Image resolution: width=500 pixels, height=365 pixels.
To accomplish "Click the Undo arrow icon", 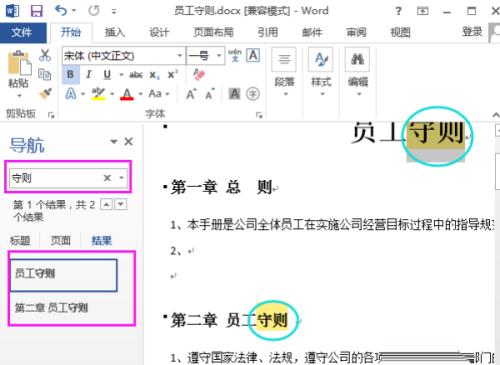I will [61, 11].
